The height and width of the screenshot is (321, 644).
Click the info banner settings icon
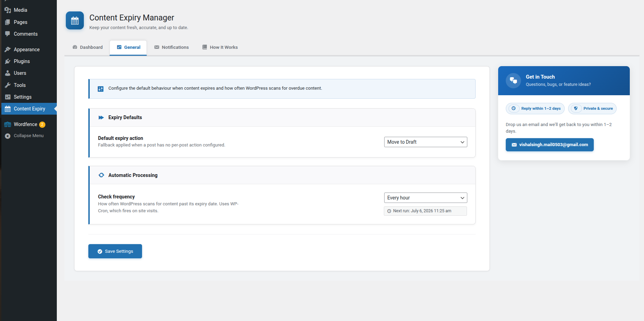point(100,89)
